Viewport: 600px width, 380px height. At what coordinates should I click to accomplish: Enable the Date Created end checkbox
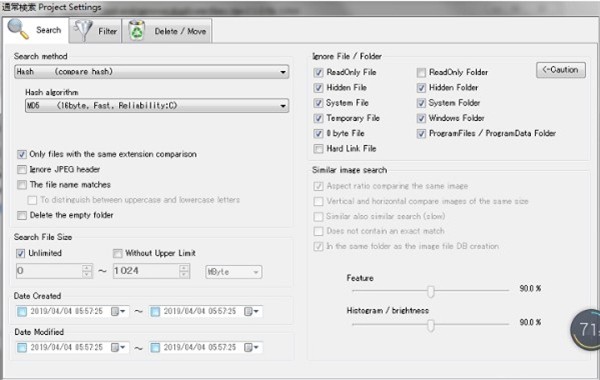155,312
